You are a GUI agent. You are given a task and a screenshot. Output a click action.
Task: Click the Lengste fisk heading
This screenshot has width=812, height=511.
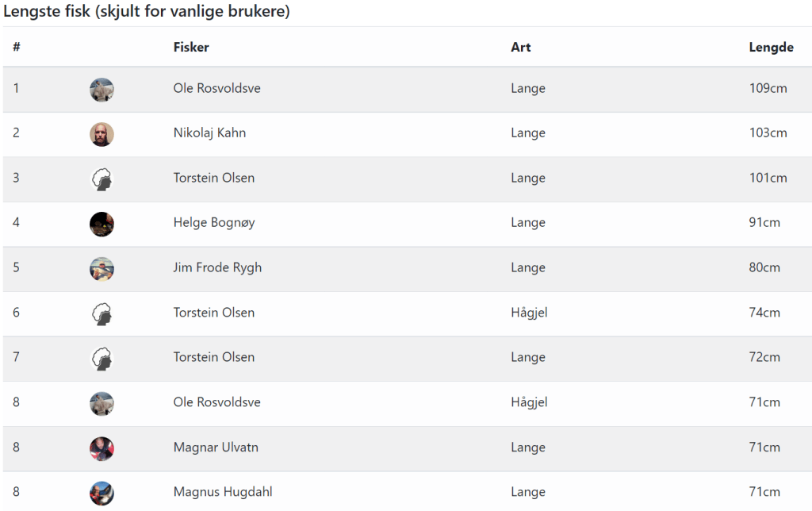[147, 12]
